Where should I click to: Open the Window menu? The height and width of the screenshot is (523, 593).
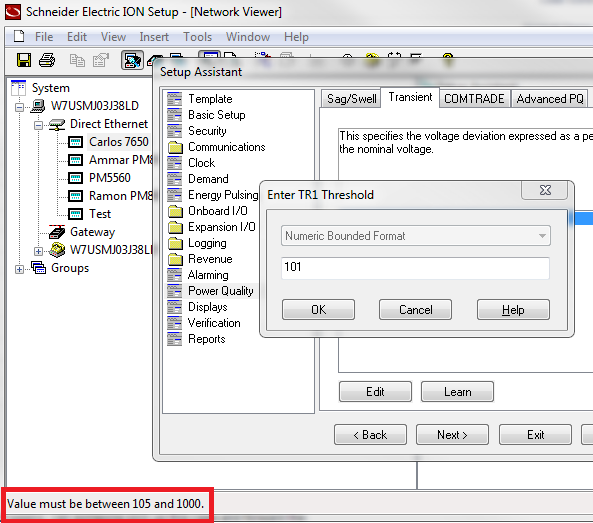click(248, 37)
